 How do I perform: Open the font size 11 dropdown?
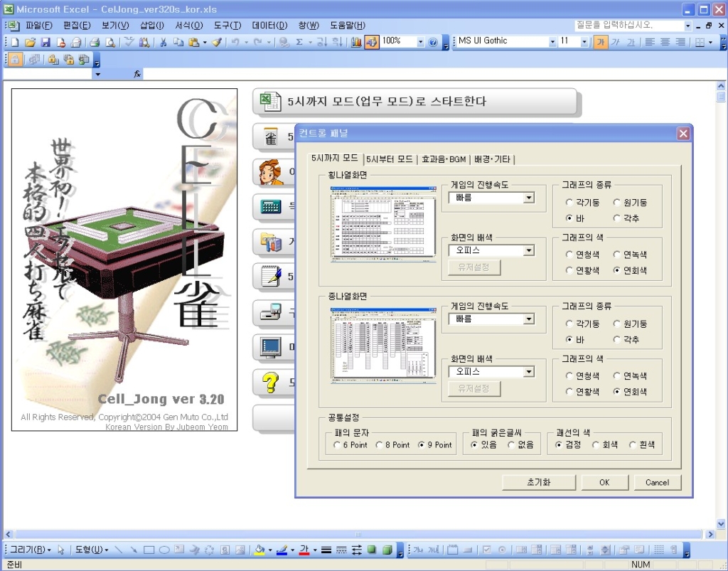(584, 42)
